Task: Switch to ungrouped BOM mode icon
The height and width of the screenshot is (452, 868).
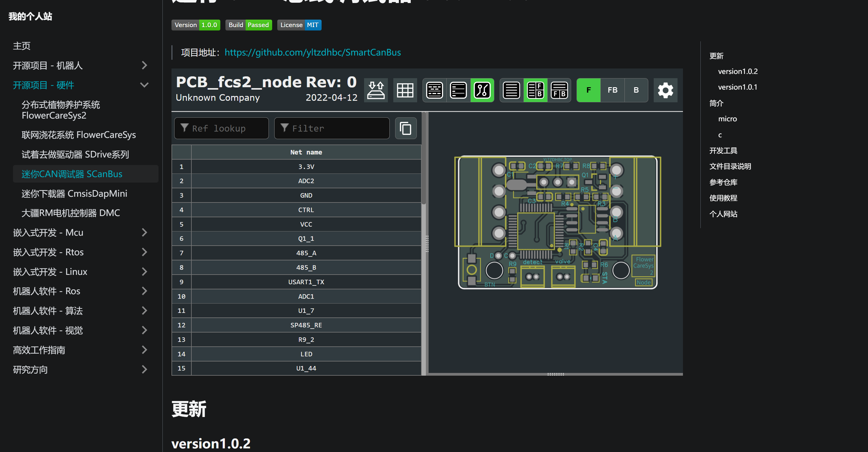Action: tap(458, 90)
